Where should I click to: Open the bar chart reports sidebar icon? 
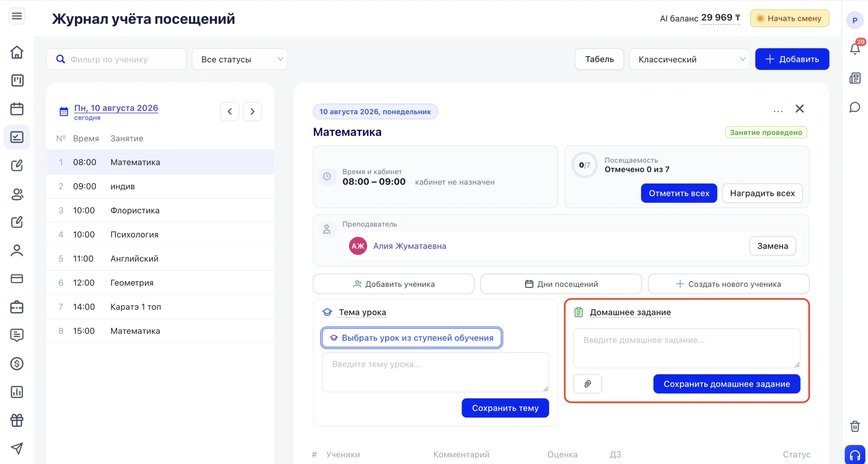[x=17, y=392]
